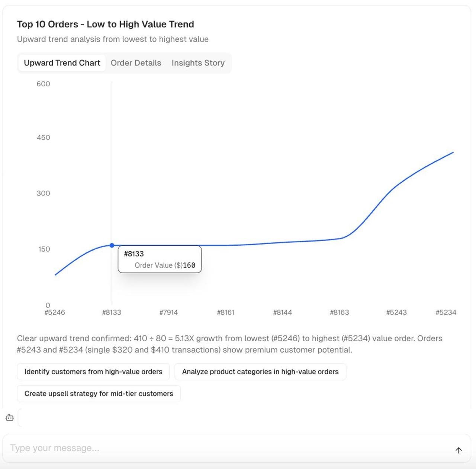The height and width of the screenshot is (469, 476).
Task: Select the #7914 x-axis label
Action: coord(168,312)
